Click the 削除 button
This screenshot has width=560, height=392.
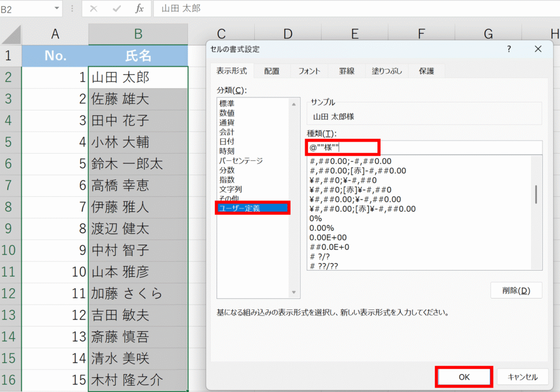pos(516,290)
